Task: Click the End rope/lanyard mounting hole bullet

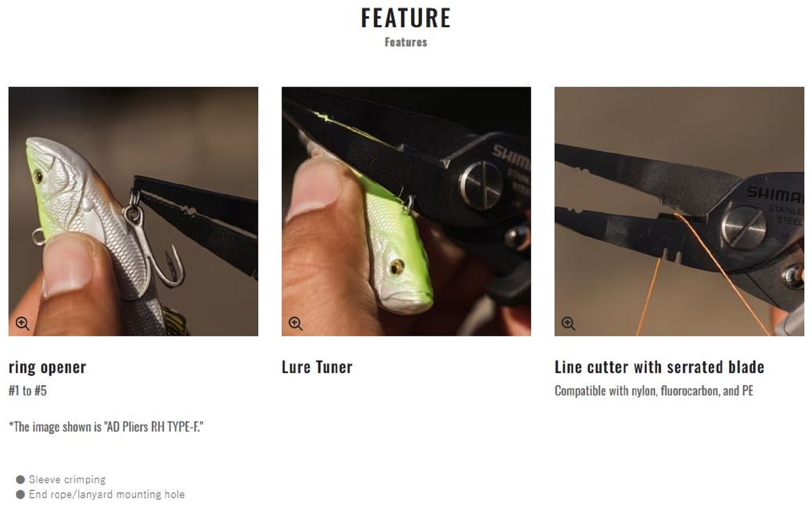Action: (20, 494)
